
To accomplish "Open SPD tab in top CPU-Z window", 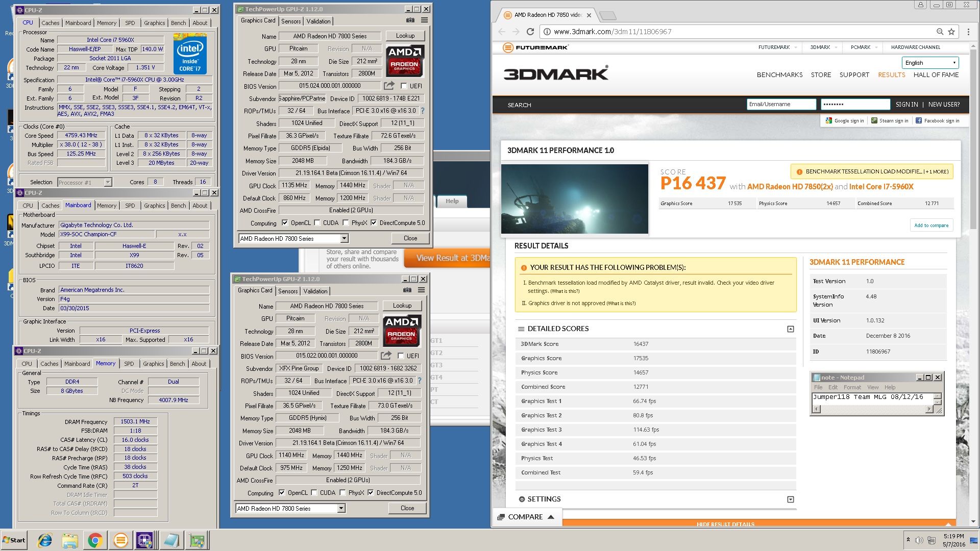I will pyautogui.click(x=130, y=23).
